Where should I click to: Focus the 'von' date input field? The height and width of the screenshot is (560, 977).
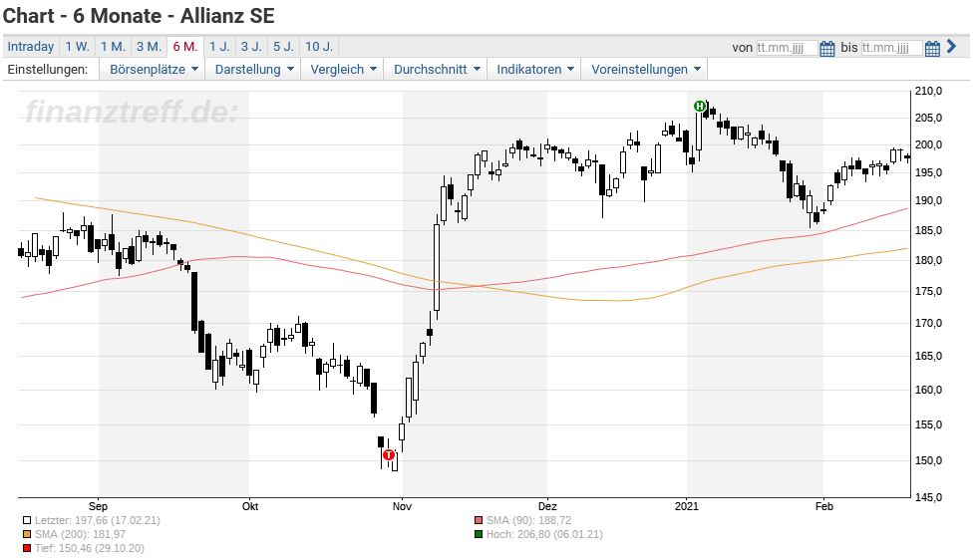point(787,48)
